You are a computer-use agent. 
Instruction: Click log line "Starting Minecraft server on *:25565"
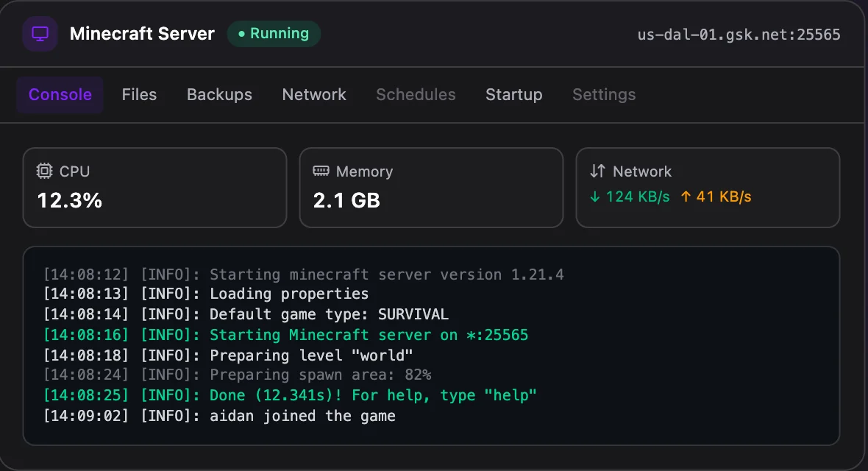tap(285, 335)
